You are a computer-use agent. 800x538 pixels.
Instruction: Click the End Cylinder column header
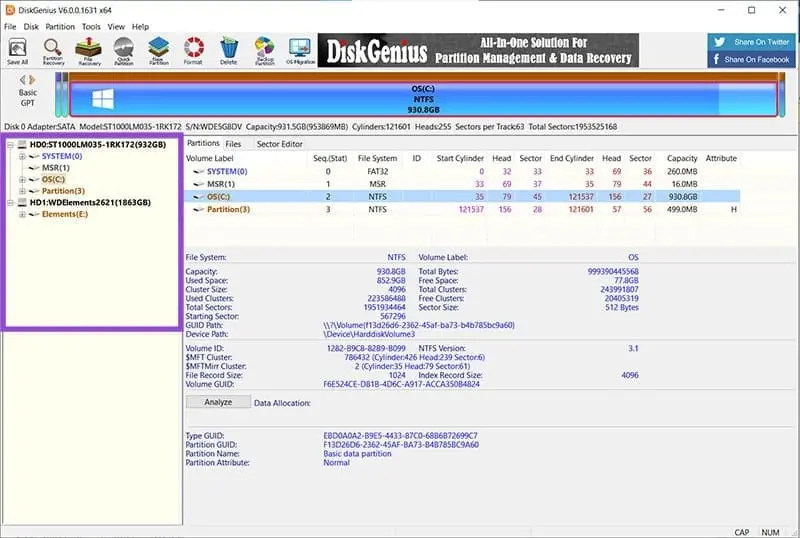[x=571, y=158]
